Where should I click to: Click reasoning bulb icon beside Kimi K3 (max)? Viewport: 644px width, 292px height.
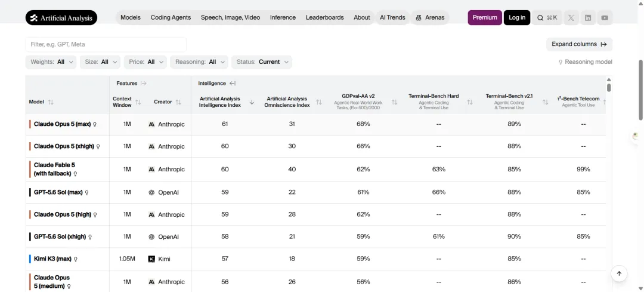tap(76, 259)
